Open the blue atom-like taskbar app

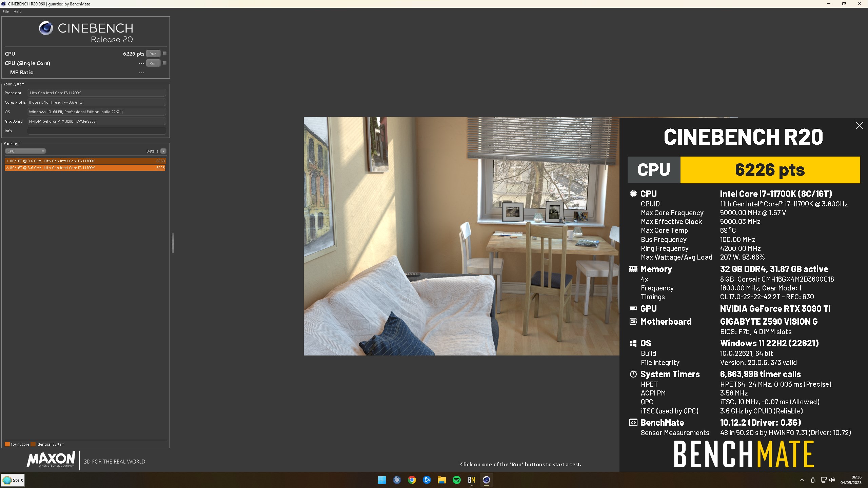[x=427, y=480]
